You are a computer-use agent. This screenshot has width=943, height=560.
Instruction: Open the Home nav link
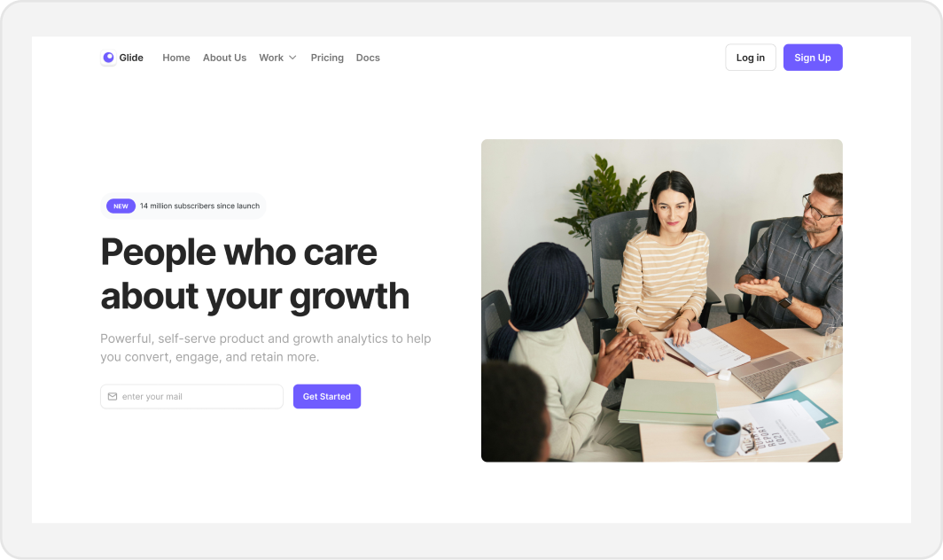pos(176,58)
